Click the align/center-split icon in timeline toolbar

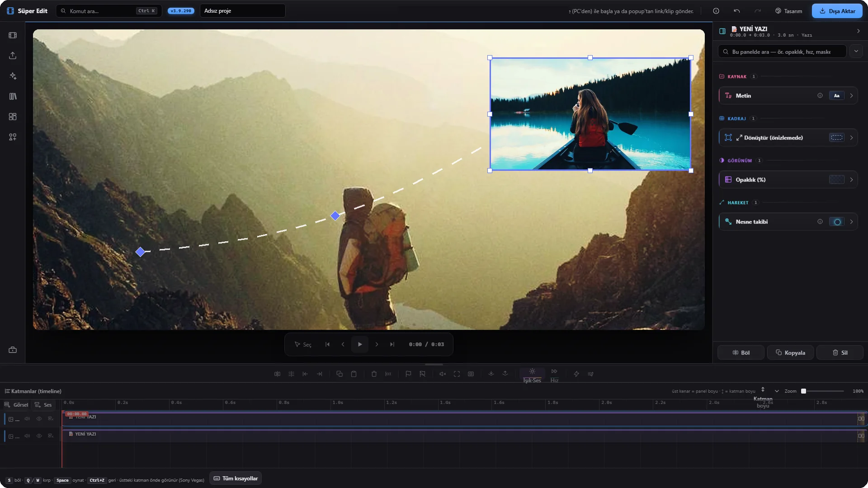coord(291,374)
